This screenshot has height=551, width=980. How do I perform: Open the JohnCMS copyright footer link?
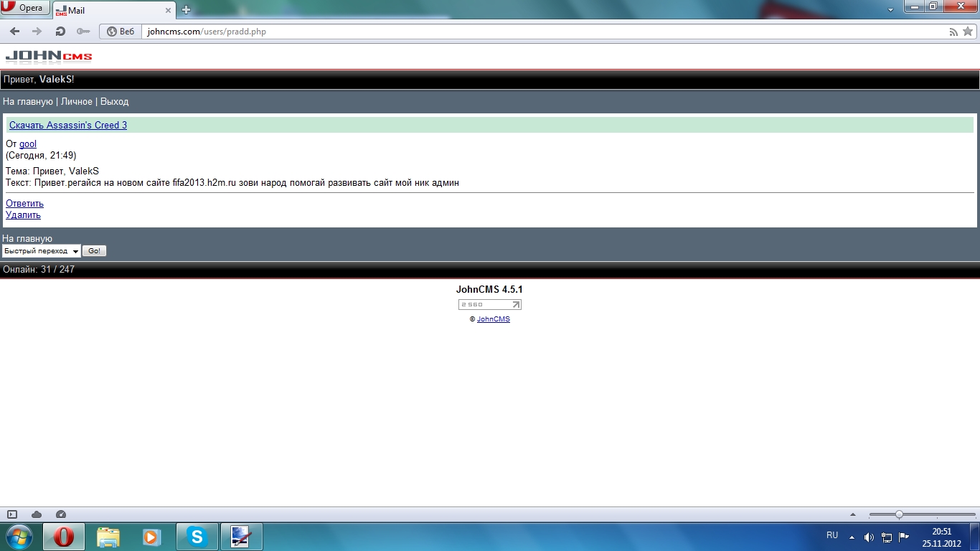pyautogui.click(x=494, y=319)
